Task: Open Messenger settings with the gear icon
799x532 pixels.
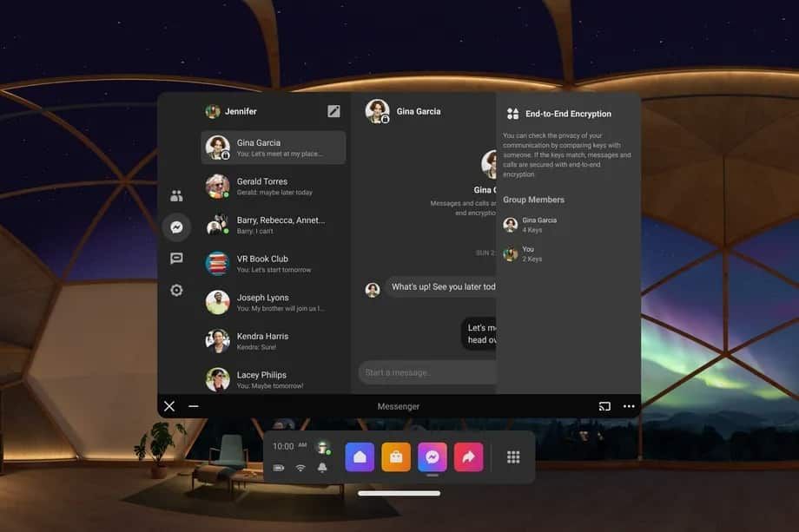Action: click(176, 290)
